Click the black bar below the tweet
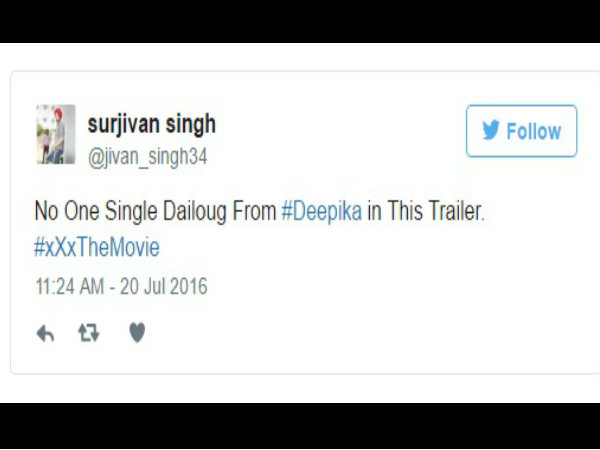The height and width of the screenshot is (450, 600). [300, 426]
